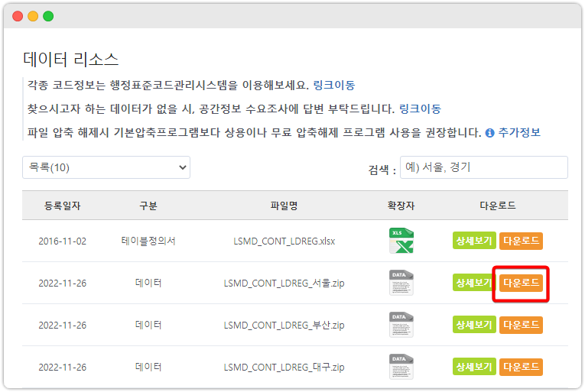Download LSMD_CONT_LDREG_대구.zip file
Image resolution: width=585 pixels, height=392 pixels.
click(x=521, y=367)
